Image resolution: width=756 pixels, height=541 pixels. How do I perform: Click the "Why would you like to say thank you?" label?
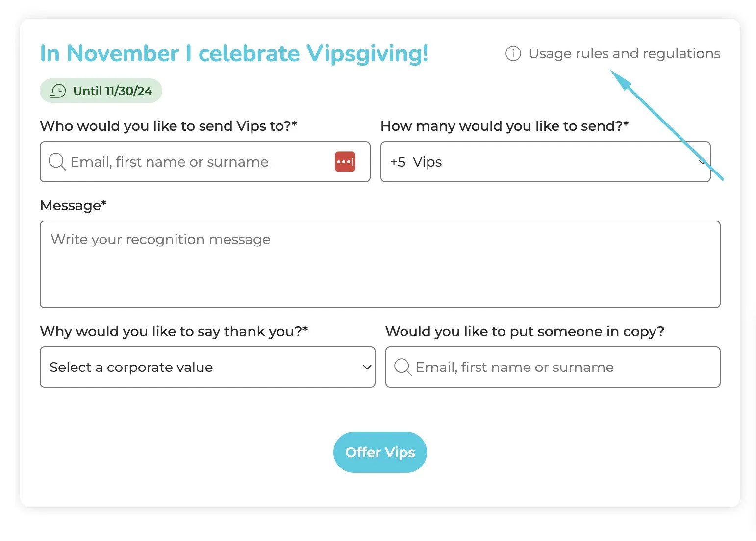coord(174,331)
